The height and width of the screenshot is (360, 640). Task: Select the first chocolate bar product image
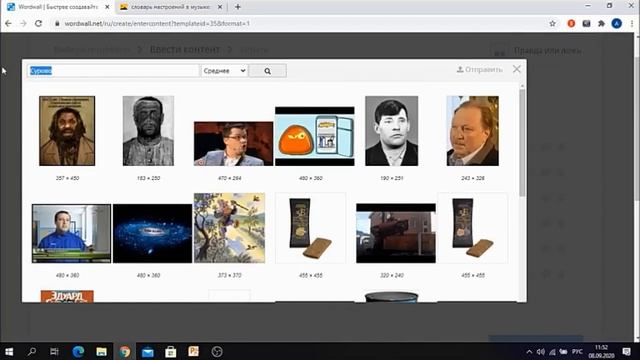[311, 228]
